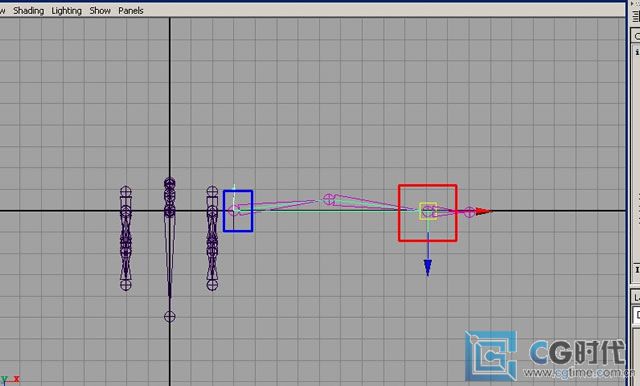Select bottom joint of left leg chain

[x=126, y=285]
